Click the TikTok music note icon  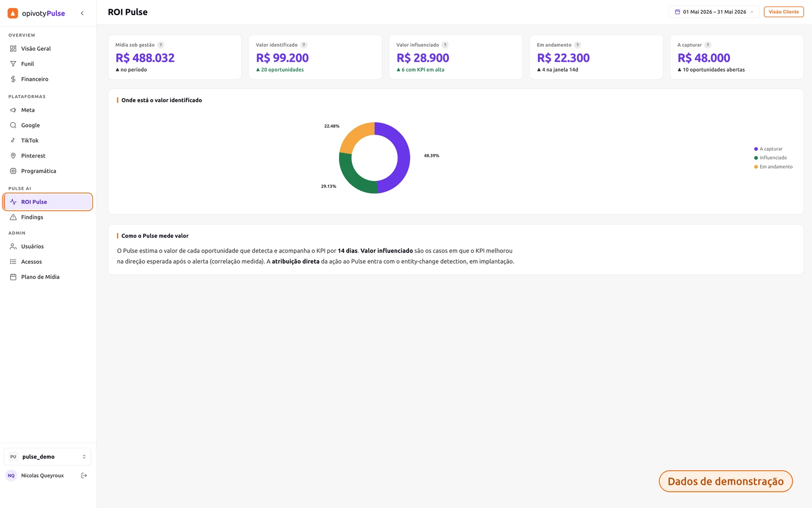point(13,141)
